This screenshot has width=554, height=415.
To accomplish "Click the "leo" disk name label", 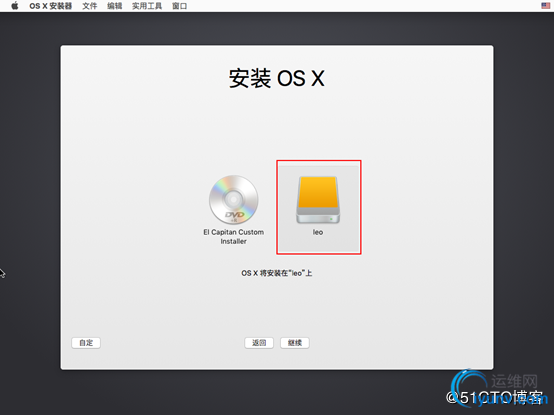I will coord(318,232).
